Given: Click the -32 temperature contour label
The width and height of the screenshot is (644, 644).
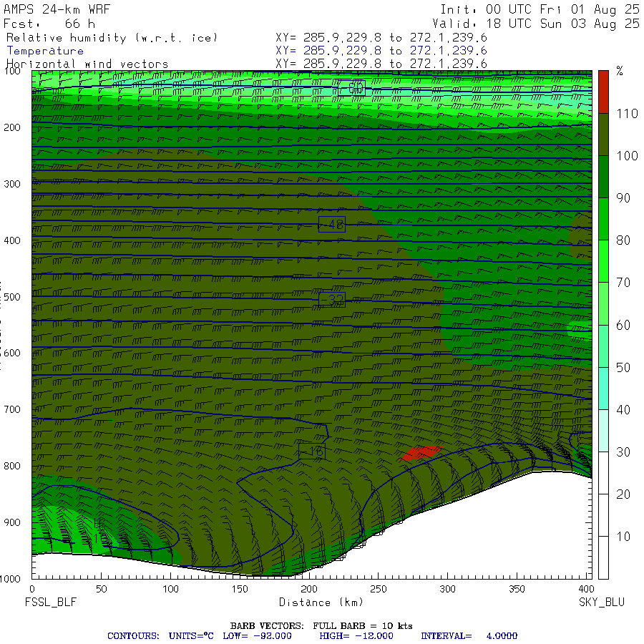Looking at the screenshot, I should pyautogui.click(x=332, y=300).
